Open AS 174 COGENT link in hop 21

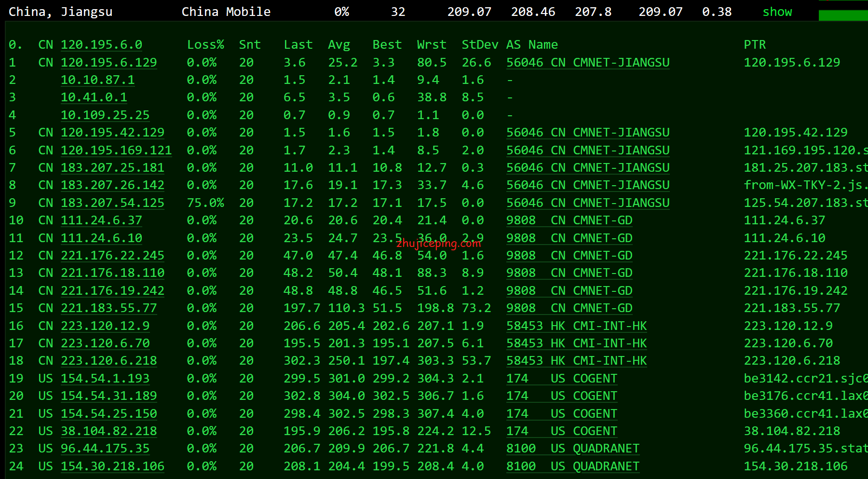coord(562,413)
